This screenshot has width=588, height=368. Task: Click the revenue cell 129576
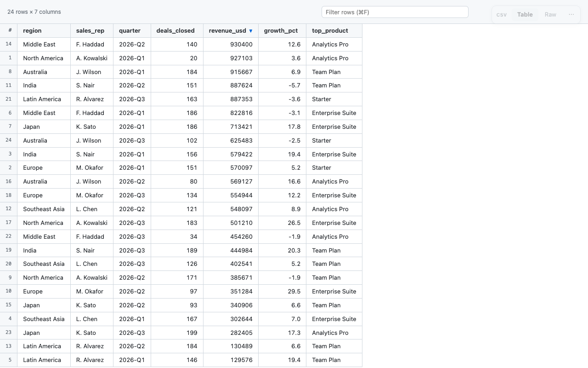pos(231,360)
